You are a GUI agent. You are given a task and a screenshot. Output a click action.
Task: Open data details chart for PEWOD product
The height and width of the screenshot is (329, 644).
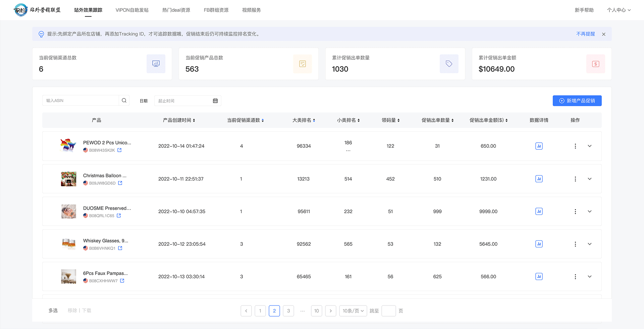point(539,146)
